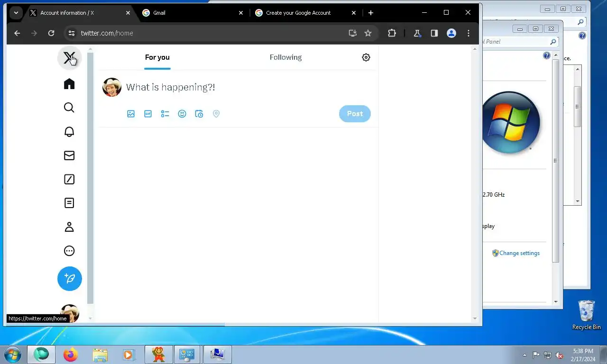View site information icon in address bar
Screen dimensions: 607x364
pyautogui.click(x=72, y=33)
